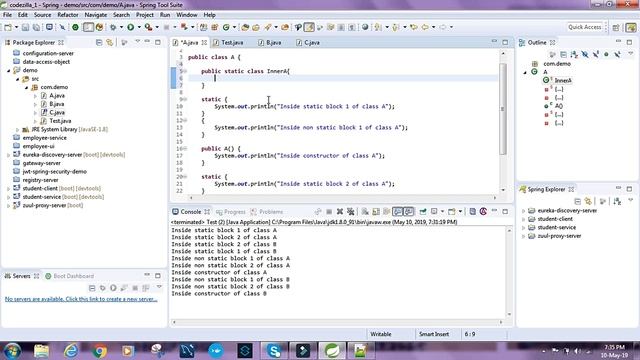
Task: Collapse All in Package Explorer toolbar
Action: (x=99, y=42)
